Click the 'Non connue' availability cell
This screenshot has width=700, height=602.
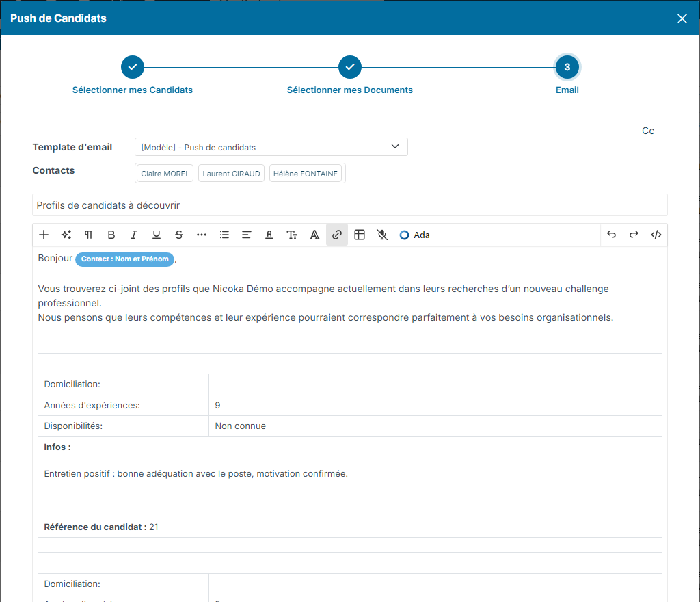[435, 426]
